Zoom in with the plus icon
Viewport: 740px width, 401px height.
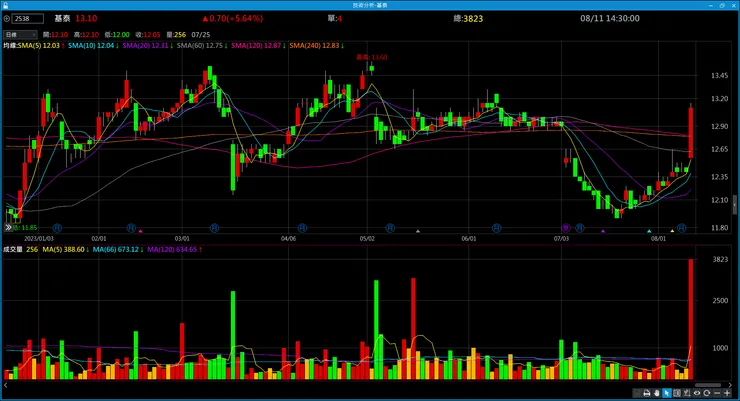[x=727, y=393]
